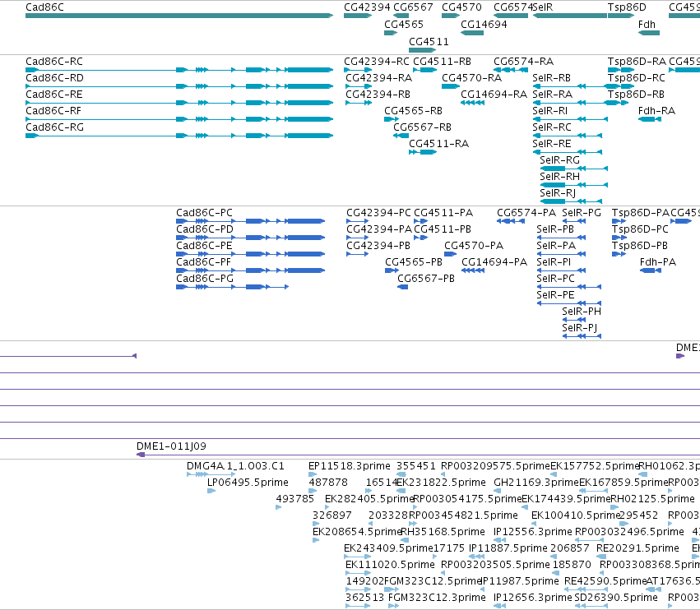Select the CG4570-RA transcript
Image resolution: width=700 pixels, height=610 pixels.
[x=451, y=86]
